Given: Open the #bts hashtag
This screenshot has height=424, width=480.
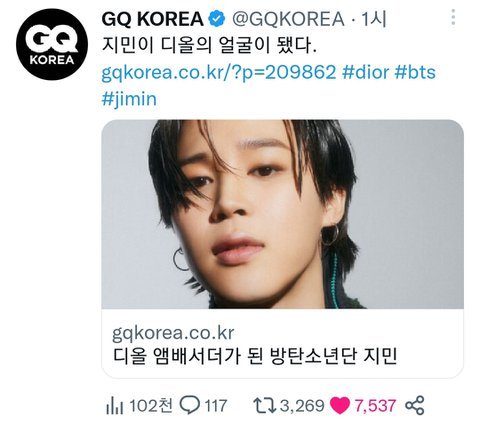Looking at the screenshot, I should 415,72.
